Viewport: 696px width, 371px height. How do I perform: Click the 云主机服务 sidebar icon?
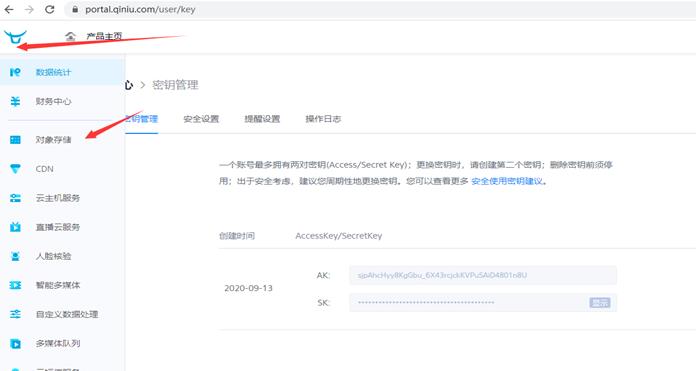15,198
